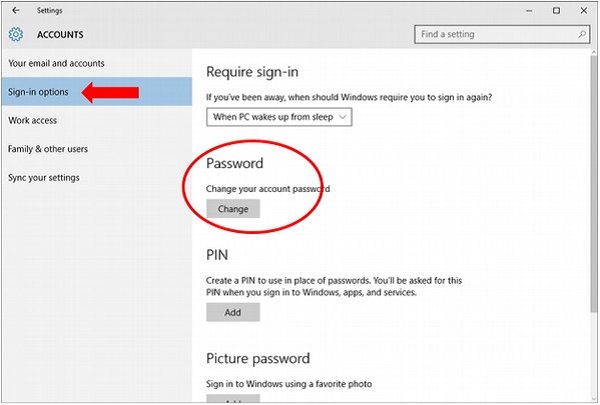The image size is (600, 405).
Task: Maximize the Settings window
Action: [556, 10]
